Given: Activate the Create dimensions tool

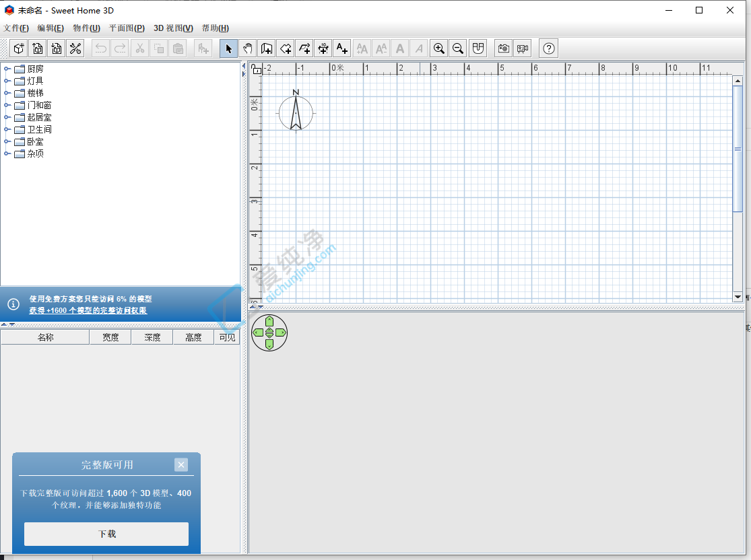Looking at the screenshot, I should (x=323, y=48).
